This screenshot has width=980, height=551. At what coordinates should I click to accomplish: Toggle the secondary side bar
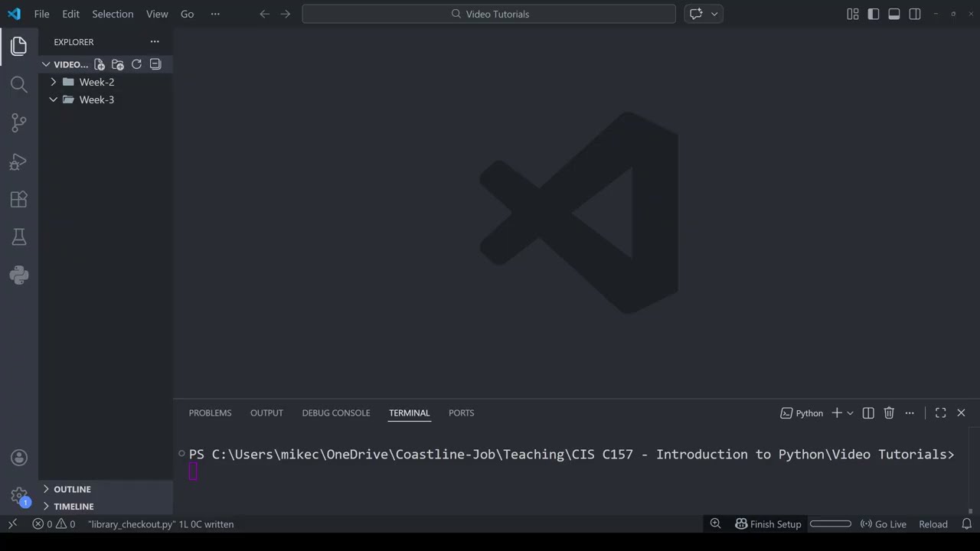click(915, 14)
